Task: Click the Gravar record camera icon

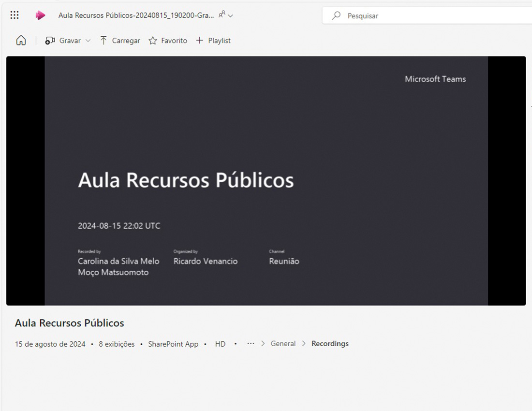Action: (x=50, y=41)
